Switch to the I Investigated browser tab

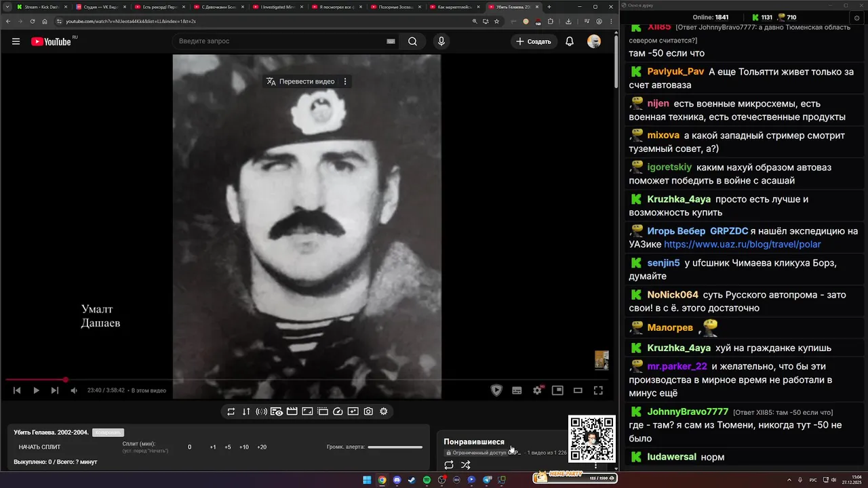pyautogui.click(x=277, y=7)
